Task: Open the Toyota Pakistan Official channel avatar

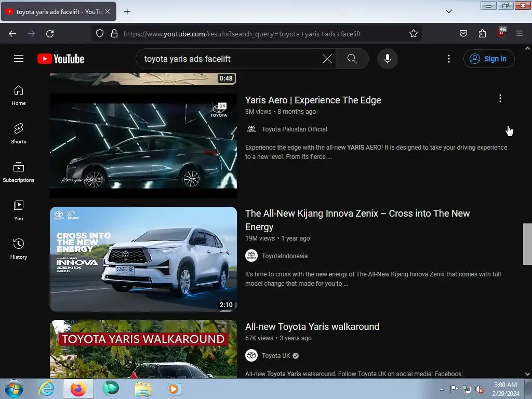Action: [251, 129]
